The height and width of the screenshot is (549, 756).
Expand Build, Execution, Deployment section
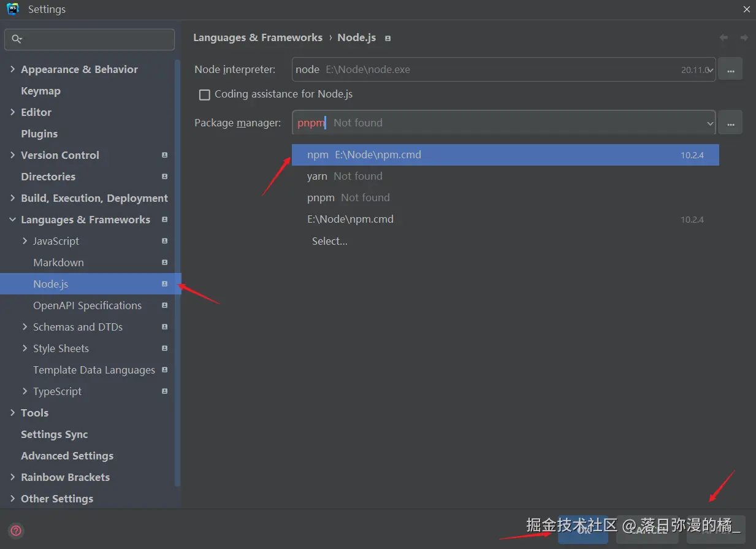[x=12, y=198]
